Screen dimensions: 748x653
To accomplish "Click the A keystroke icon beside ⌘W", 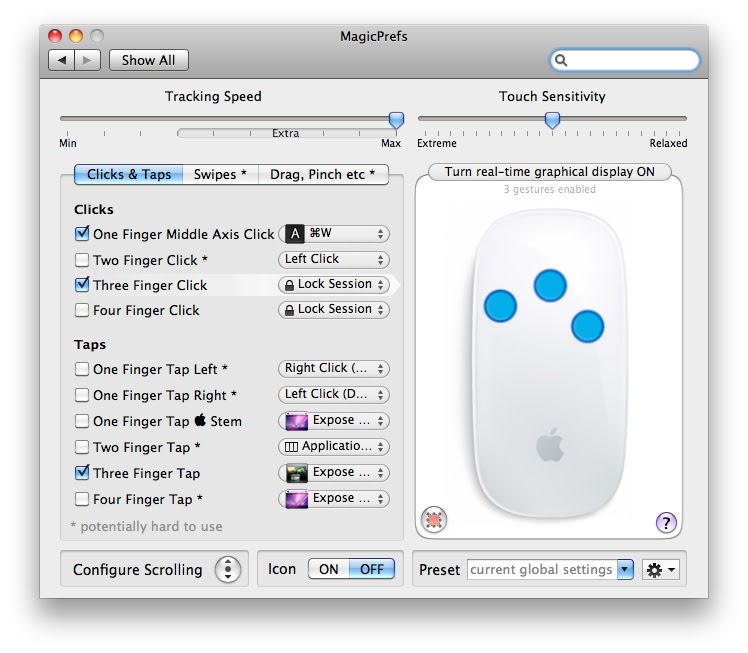I will [295, 234].
